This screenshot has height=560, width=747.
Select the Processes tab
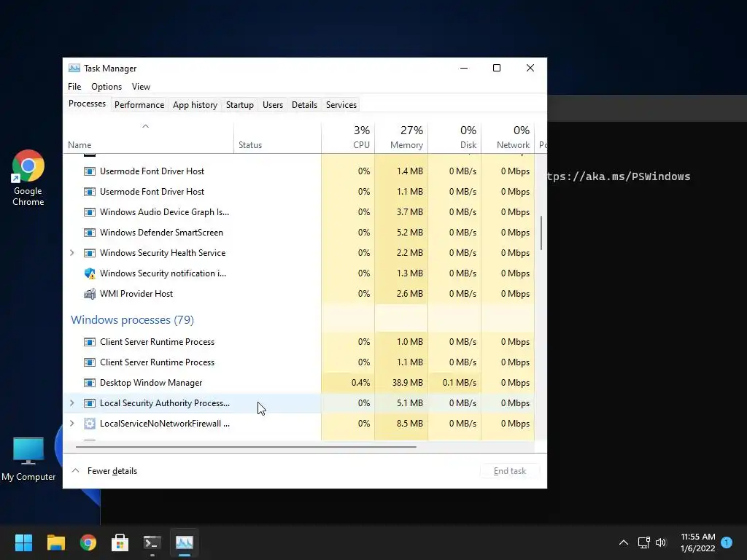coord(88,104)
